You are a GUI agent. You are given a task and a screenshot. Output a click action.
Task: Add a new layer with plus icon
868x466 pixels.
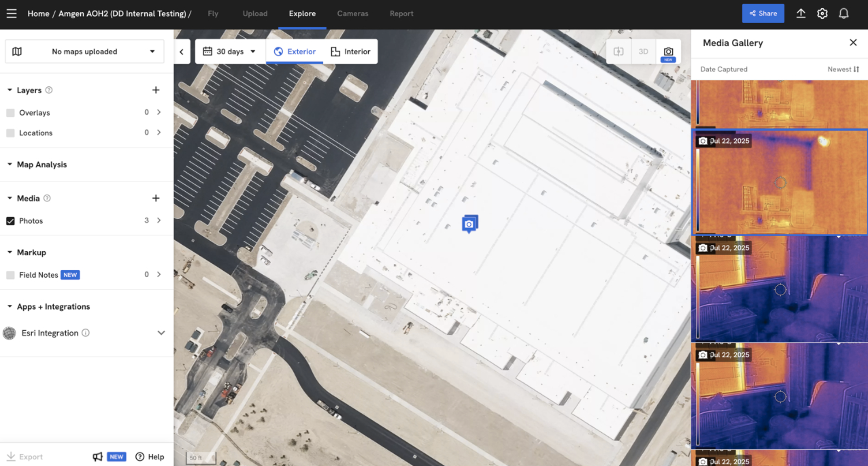(156, 90)
